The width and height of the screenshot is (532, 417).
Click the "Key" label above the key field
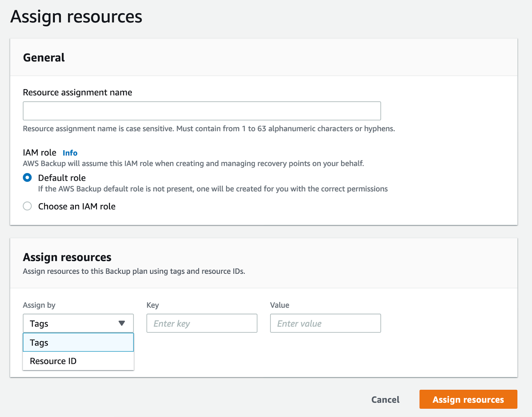[x=153, y=305]
